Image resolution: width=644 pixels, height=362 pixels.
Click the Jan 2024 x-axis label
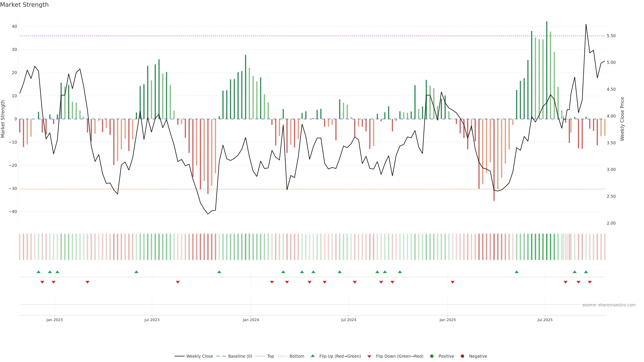(251, 320)
